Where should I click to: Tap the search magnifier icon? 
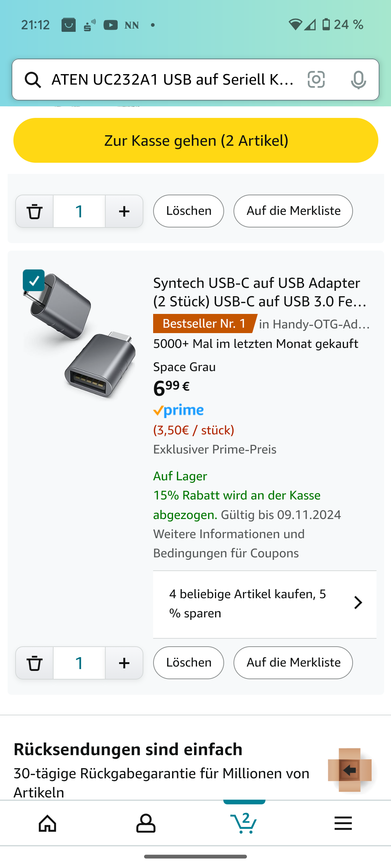point(33,80)
